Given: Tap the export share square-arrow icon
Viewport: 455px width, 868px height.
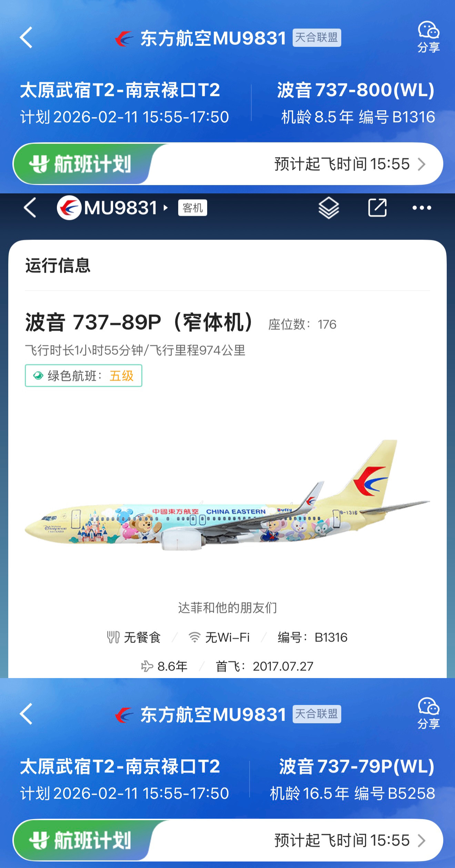Looking at the screenshot, I should point(377,208).
